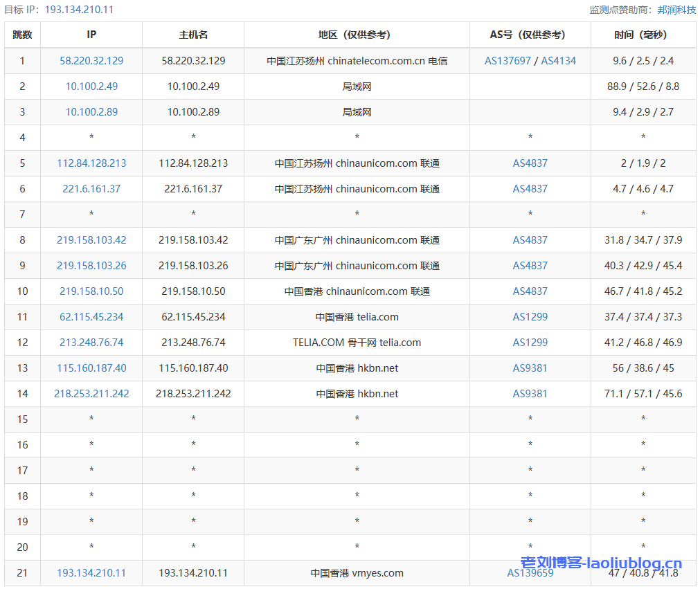This screenshot has width=700, height=589.
Task: Open blue IP link 112.84.128.213
Action: (x=91, y=163)
